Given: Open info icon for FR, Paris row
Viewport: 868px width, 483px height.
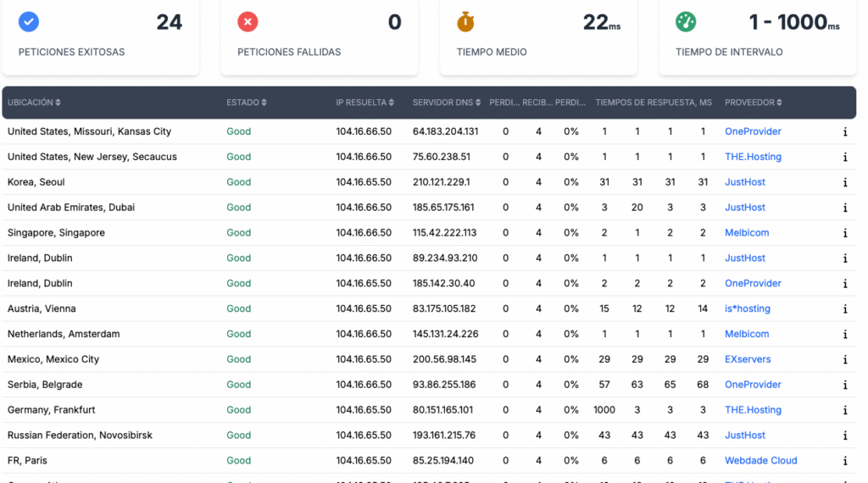Looking at the screenshot, I should (x=845, y=461).
